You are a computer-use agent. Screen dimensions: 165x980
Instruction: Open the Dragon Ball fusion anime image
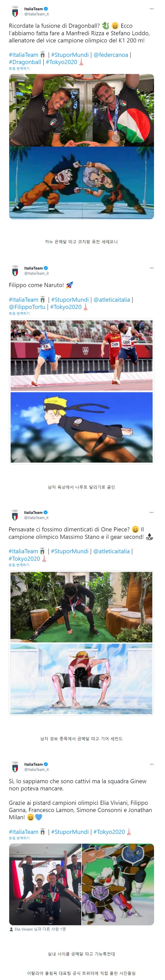coord(82,183)
